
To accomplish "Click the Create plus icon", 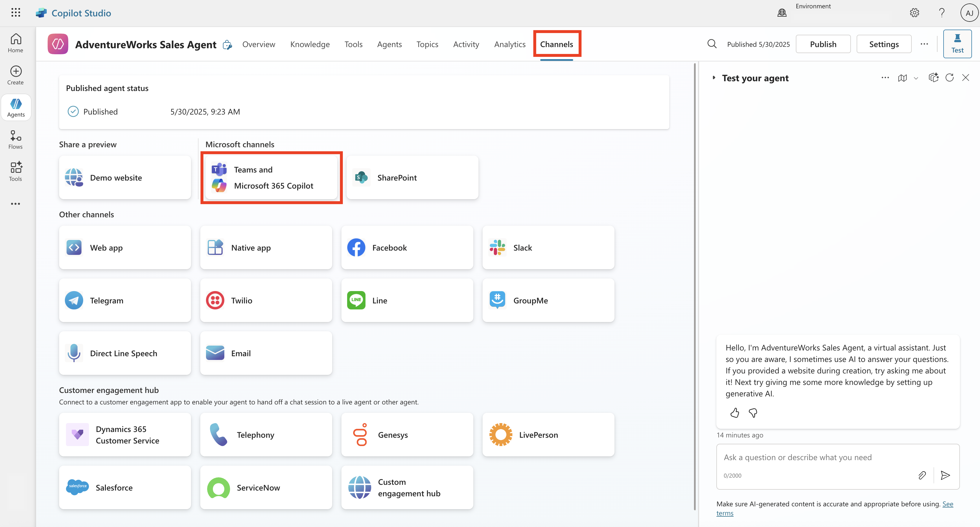I will point(15,75).
